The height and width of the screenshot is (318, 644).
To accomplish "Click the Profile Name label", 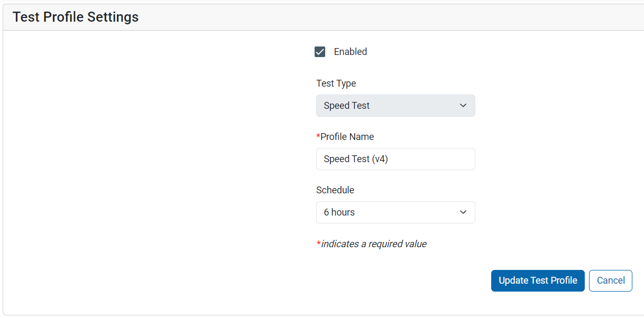I will (345, 137).
